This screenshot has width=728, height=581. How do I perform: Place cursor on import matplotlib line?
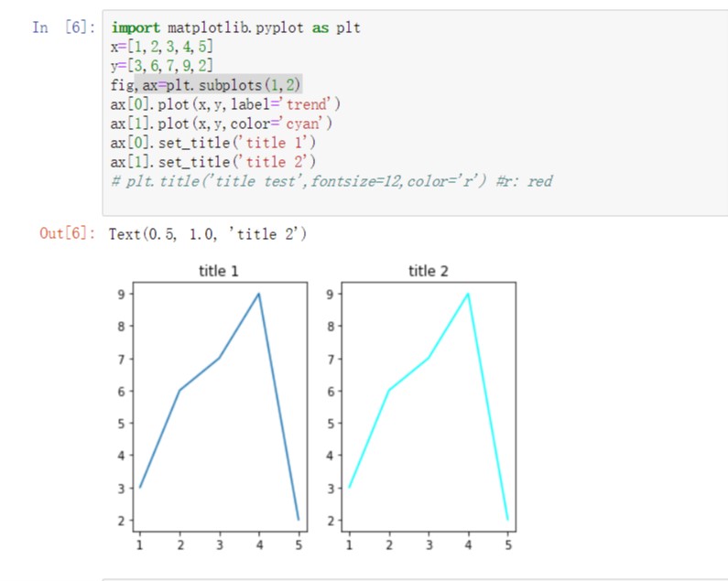(235, 27)
